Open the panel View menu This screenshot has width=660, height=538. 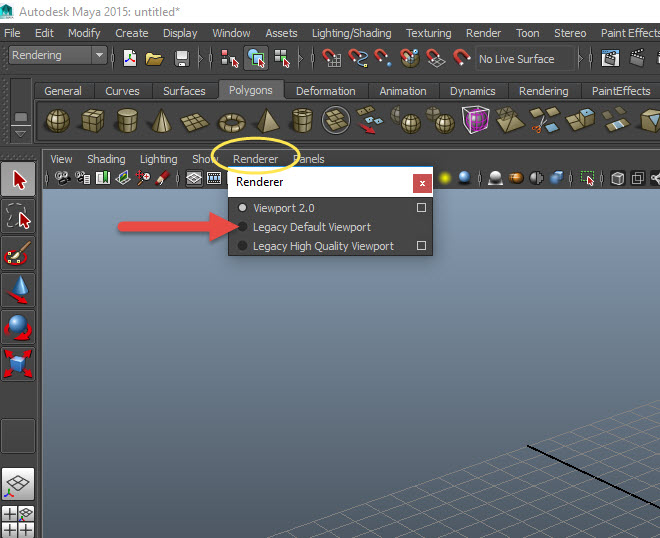tap(61, 159)
